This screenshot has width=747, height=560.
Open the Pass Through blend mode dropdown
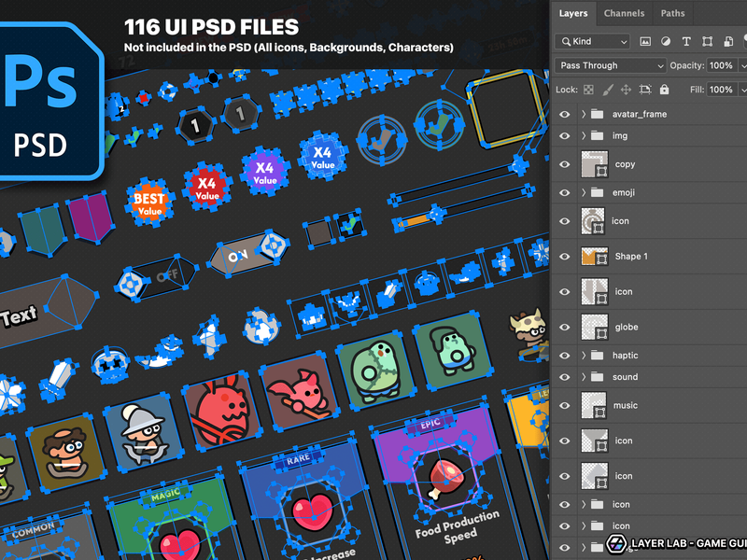click(611, 65)
